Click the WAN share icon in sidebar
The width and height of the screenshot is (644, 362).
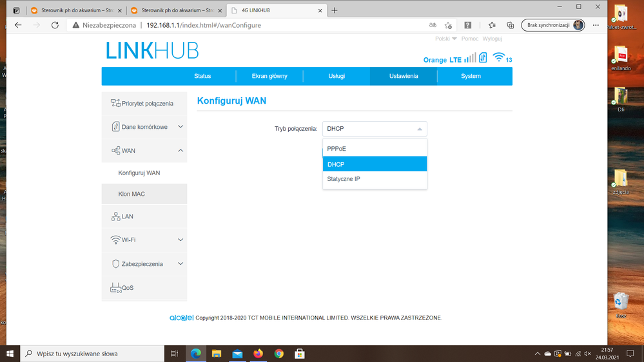pyautogui.click(x=116, y=151)
